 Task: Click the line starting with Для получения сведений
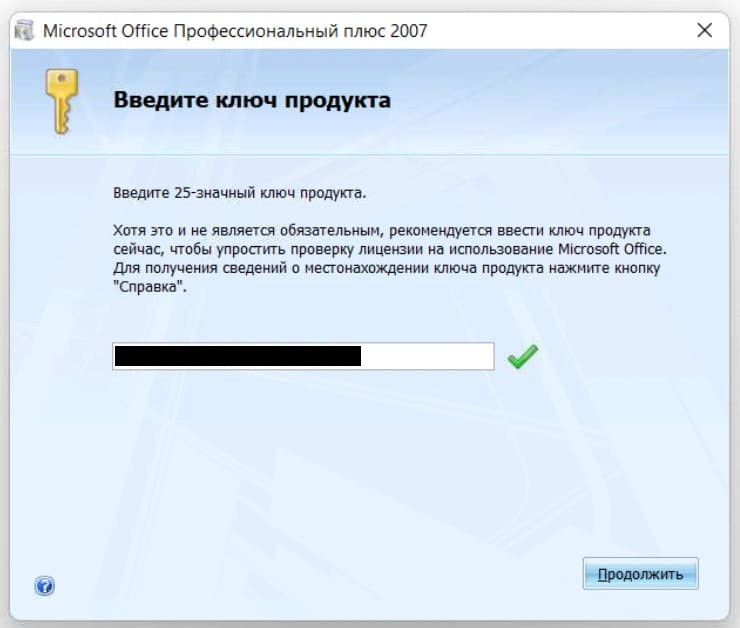tap(387, 270)
